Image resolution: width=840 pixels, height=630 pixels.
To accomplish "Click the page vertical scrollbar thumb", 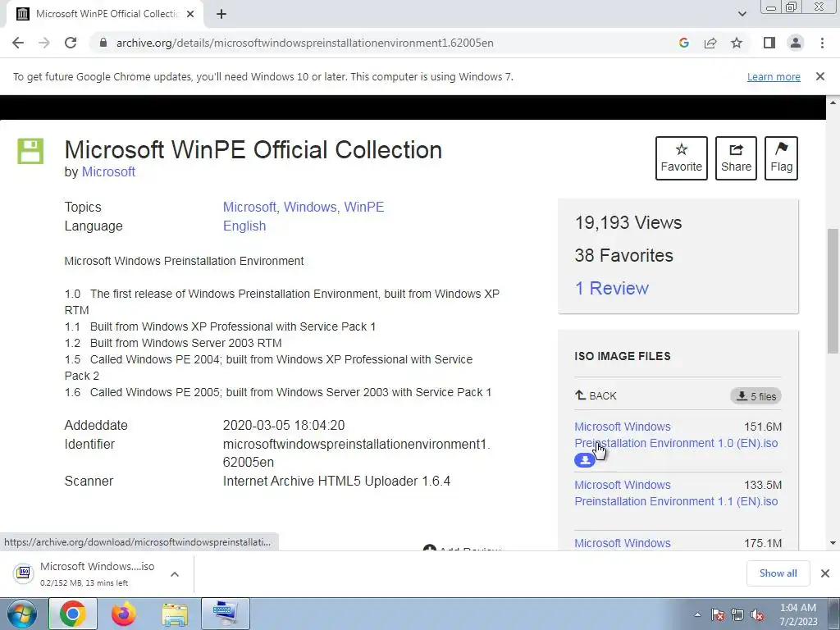I will pyautogui.click(x=833, y=291).
